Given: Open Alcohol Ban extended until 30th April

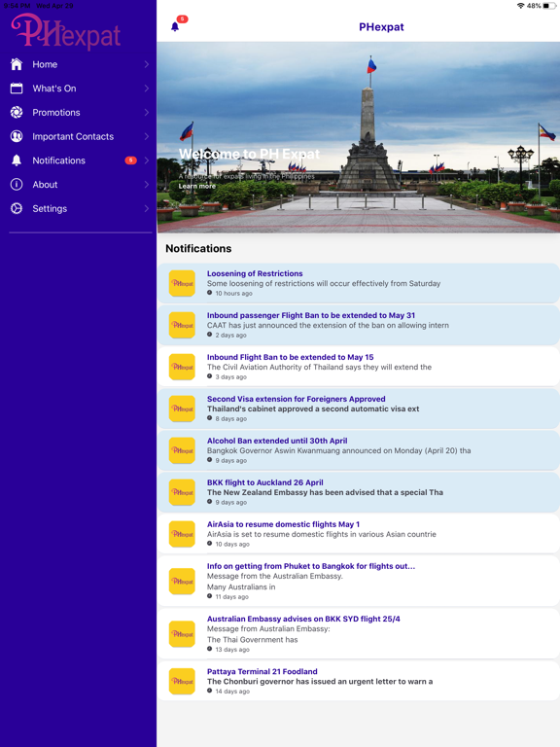Looking at the screenshot, I should 359,450.
